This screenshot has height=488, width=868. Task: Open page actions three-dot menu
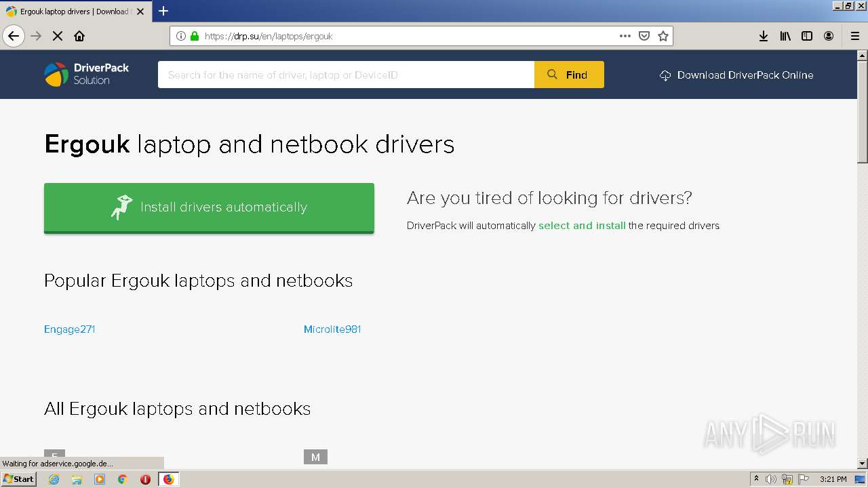coord(625,36)
